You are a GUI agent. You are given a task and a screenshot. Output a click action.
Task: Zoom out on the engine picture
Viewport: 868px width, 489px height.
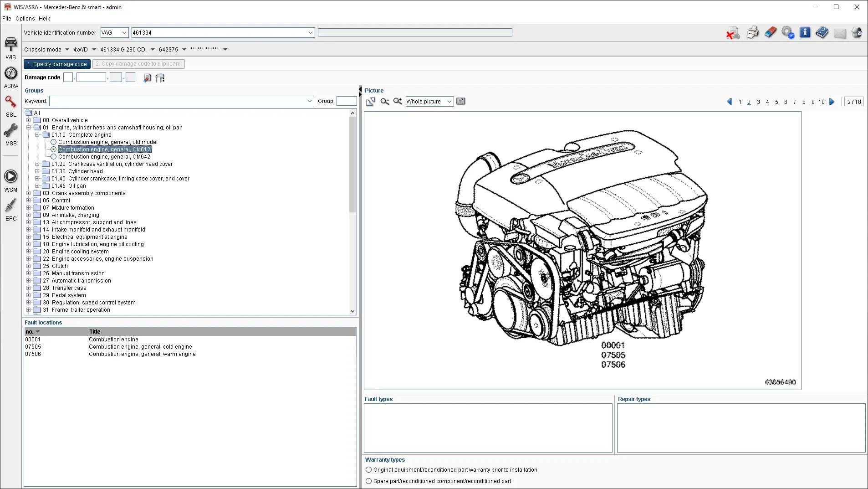(385, 102)
